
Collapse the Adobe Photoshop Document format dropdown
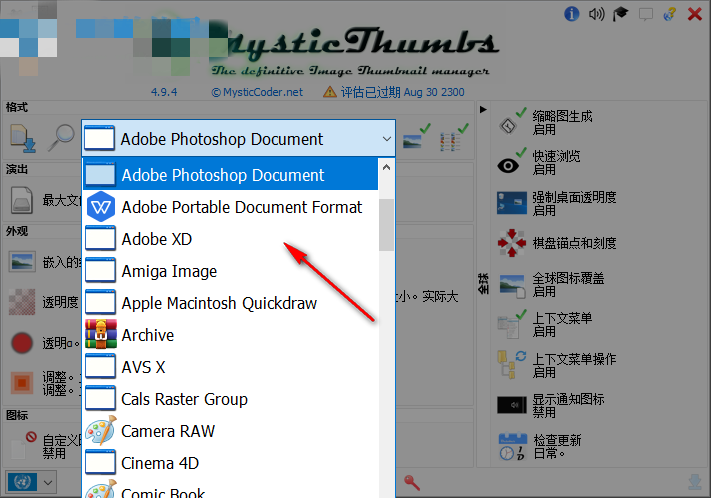point(386,139)
